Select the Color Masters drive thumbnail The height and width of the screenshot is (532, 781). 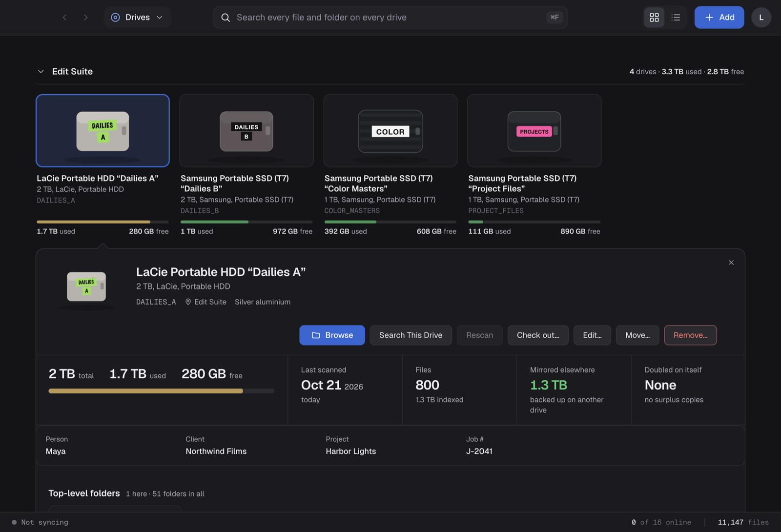pos(390,131)
